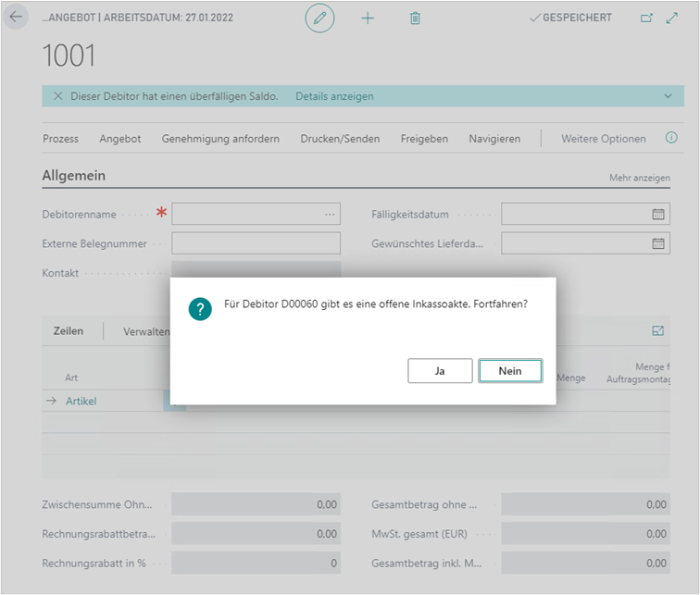Open the Angebot menu
The height and width of the screenshot is (595, 700).
pos(120,139)
